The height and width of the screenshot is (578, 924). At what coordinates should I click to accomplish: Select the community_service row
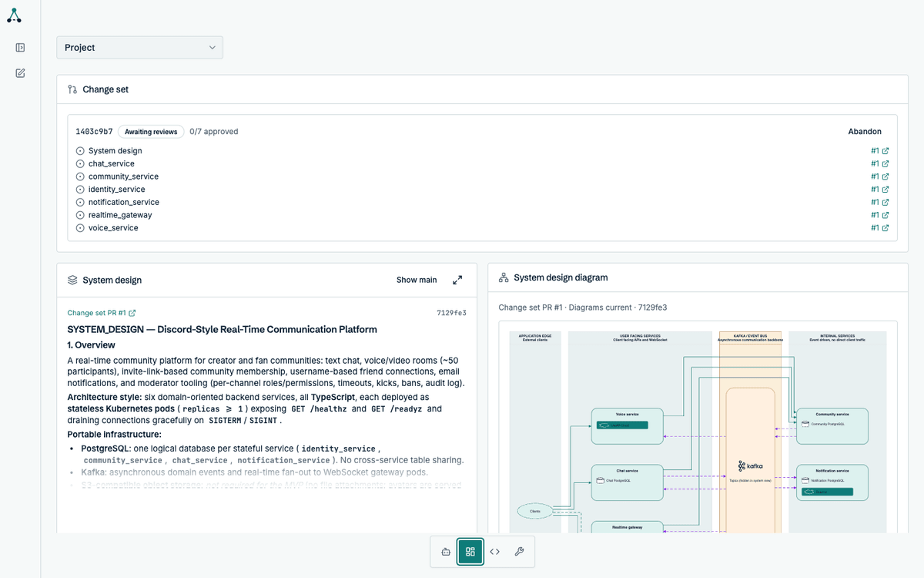click(482, 176)
